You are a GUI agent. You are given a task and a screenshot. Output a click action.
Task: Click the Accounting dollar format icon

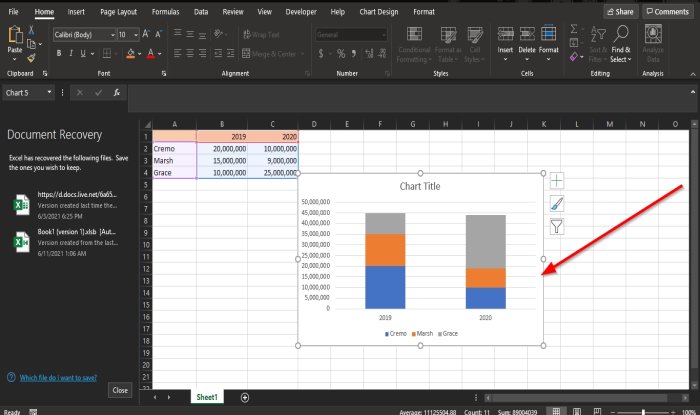point(321,54)
